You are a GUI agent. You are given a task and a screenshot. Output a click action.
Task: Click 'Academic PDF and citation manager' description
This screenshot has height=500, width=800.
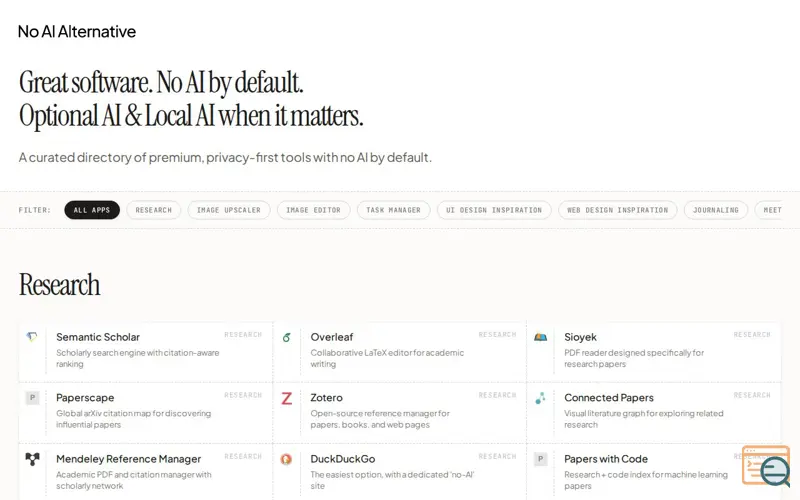(134, 480)
